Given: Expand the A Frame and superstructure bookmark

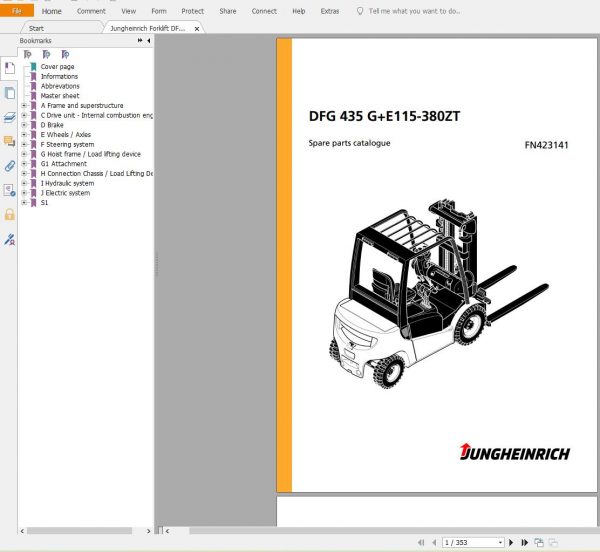Looking at the screenshot, I should [x=24, y=106].
